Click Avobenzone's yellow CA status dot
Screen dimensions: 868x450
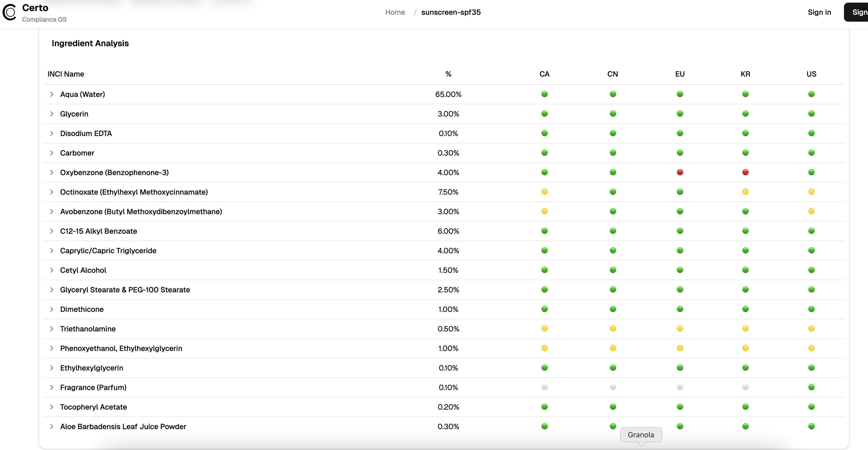tap(545, 211)
